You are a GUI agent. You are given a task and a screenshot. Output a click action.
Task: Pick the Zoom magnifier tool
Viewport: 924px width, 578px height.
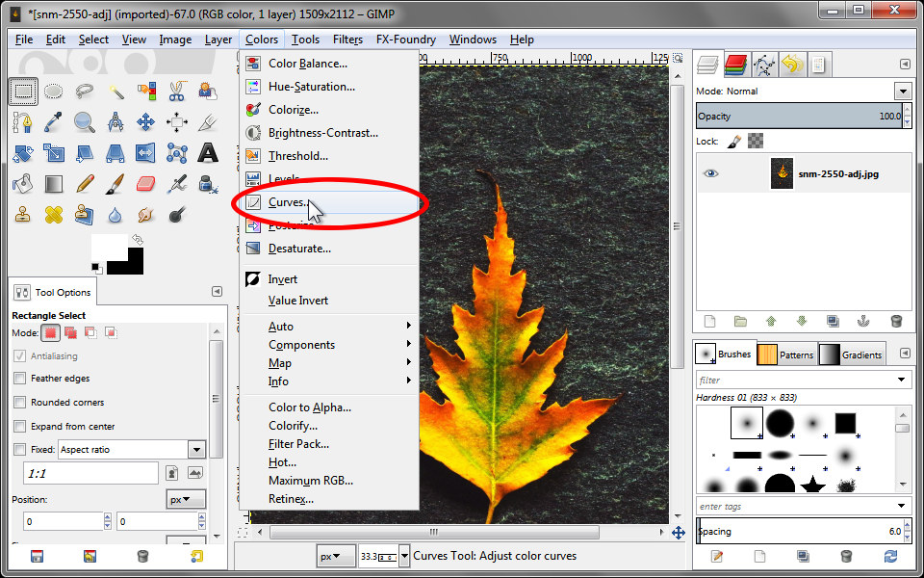[x=83, y=122]
